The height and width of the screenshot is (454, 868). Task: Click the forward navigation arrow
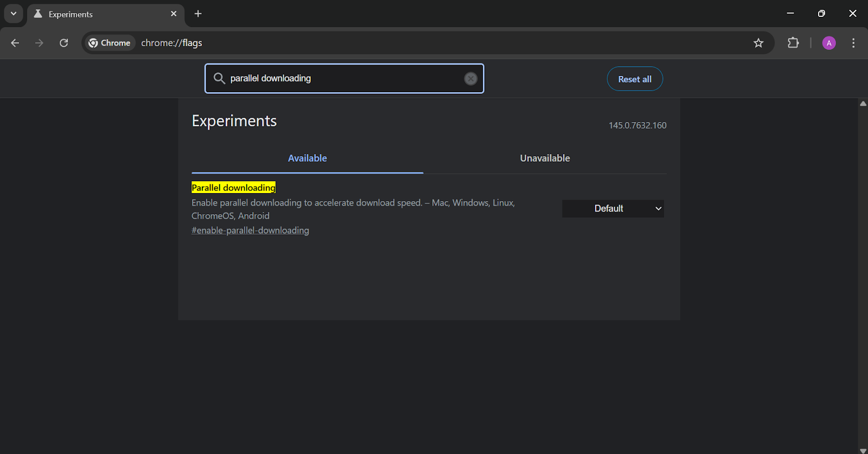(x=39, y=43)
